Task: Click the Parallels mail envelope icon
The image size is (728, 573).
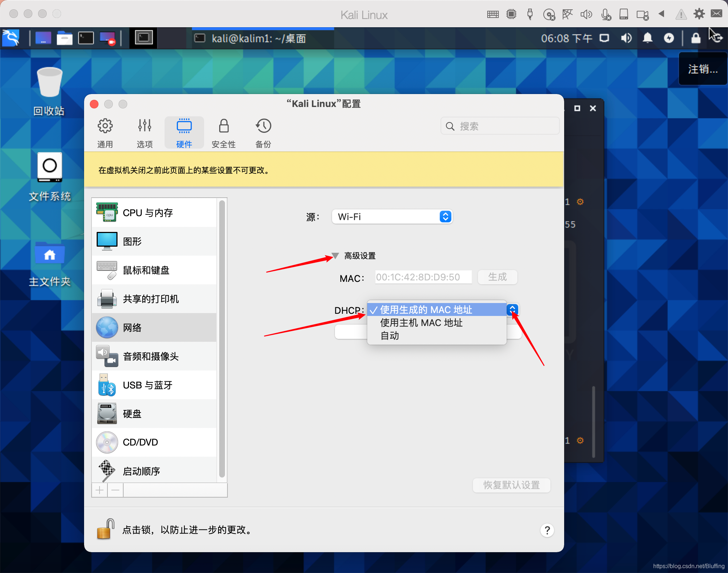Action: tap(717, 14)
